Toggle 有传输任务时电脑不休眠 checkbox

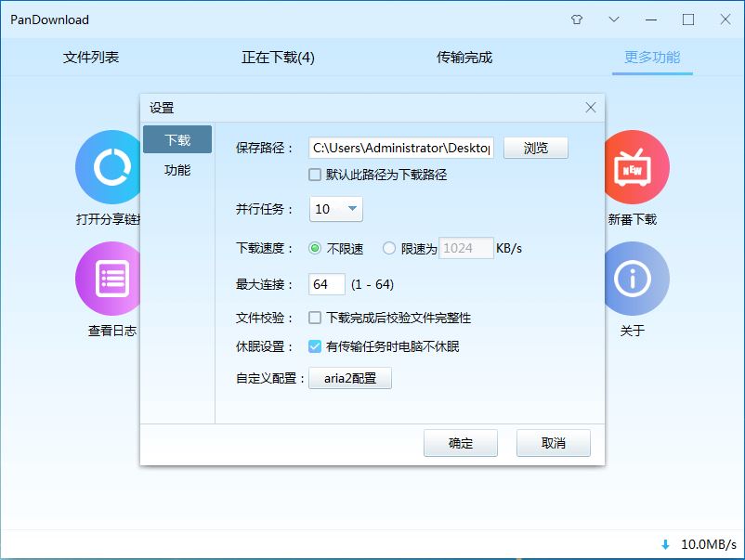[x=315, y=346]
